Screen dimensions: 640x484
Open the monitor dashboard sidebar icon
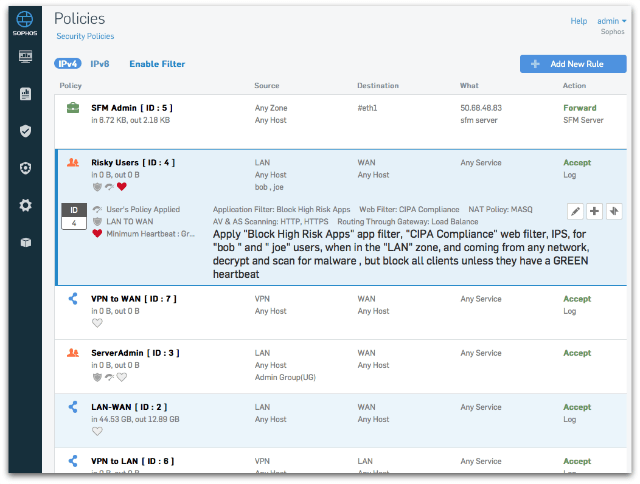[x=25, y=57]
